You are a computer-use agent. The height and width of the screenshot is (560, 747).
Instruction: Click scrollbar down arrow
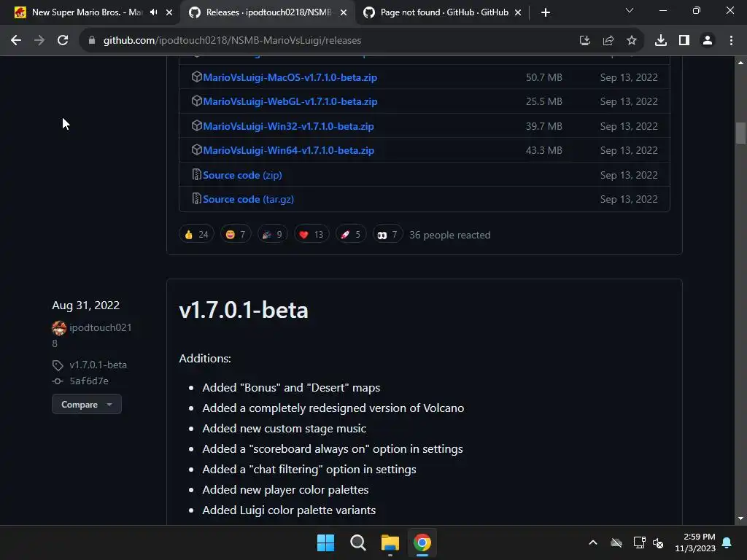(x=740, y=518)
